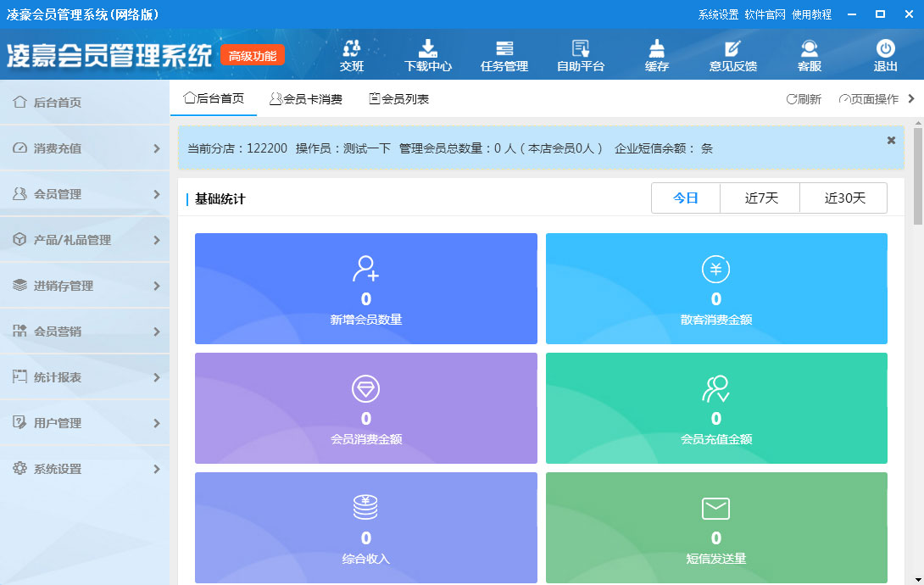The width and height of the screenshot is (924, 585).
Task: Expand the 会员管理 menu chevron
Action: point(157,194)
